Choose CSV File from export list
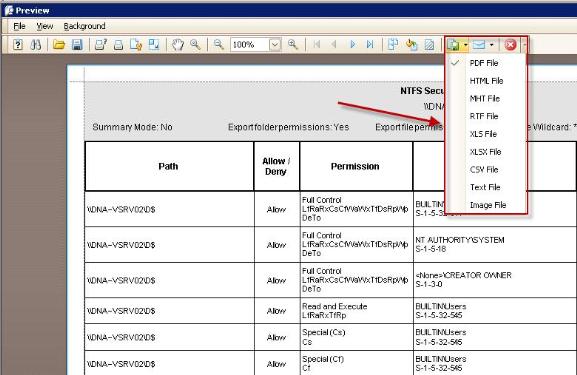577x375 pixels. coord(486,169)
